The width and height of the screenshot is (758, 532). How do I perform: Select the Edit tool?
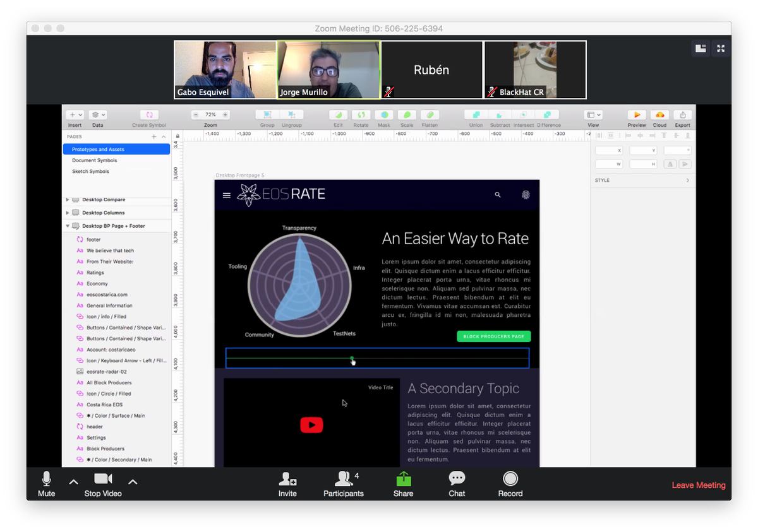(338, 115)
